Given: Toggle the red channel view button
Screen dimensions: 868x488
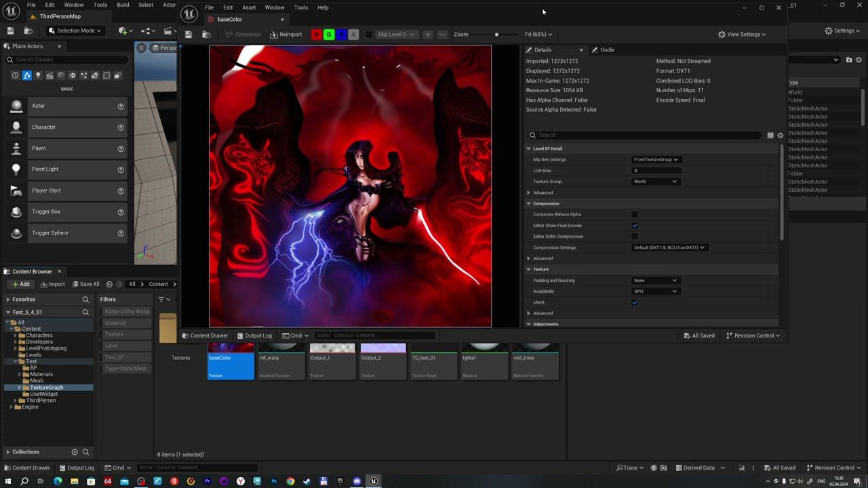Looking at the screenshot, I should click(x=317, y=35).
